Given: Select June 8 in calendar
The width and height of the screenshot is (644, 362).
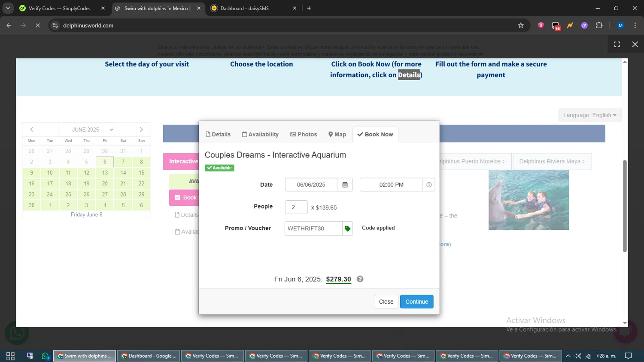Looking at the screenshot, I should [x=141, y=162].
